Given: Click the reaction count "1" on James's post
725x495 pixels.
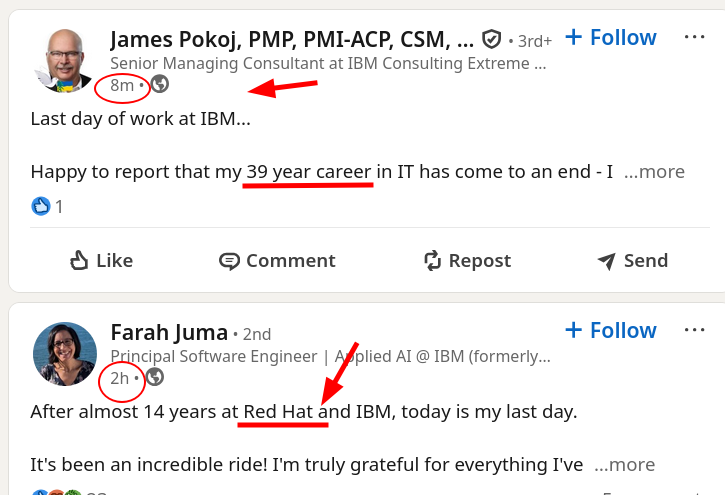Looking at the screenshot, I should pos(59,207).
